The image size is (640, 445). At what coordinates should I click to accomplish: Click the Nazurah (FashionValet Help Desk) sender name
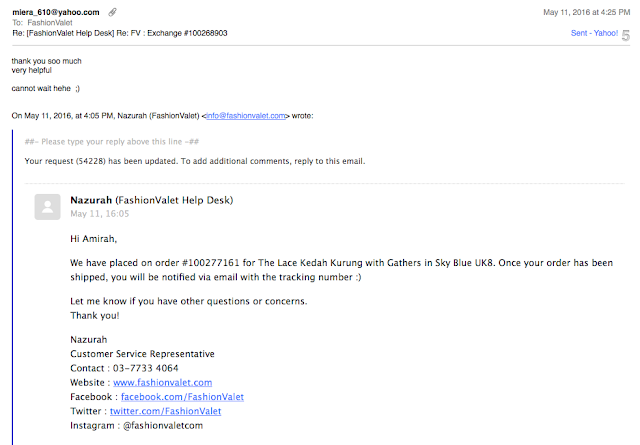point(151,200)
